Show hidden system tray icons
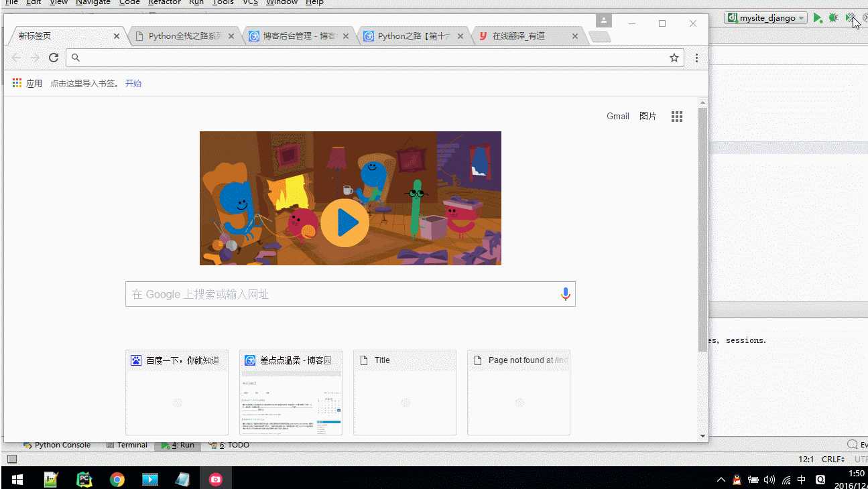This screenshot has height=489, width=868. point(721,480)
